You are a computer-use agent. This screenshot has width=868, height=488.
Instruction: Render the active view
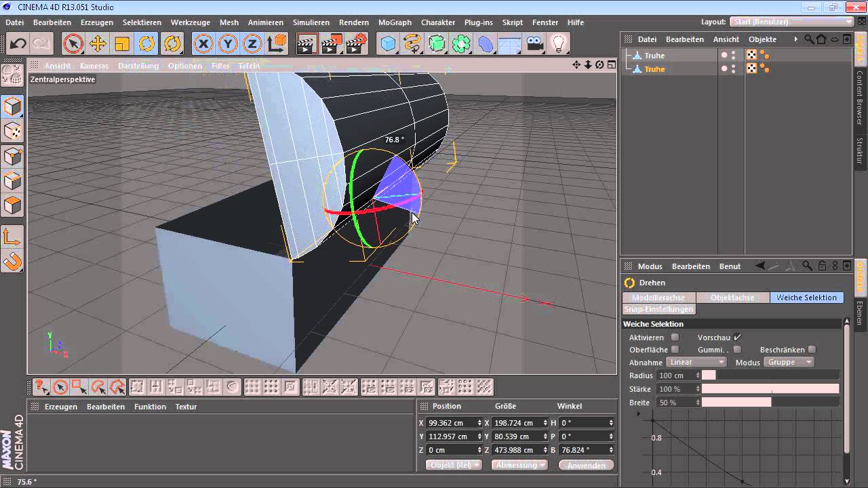308,45
